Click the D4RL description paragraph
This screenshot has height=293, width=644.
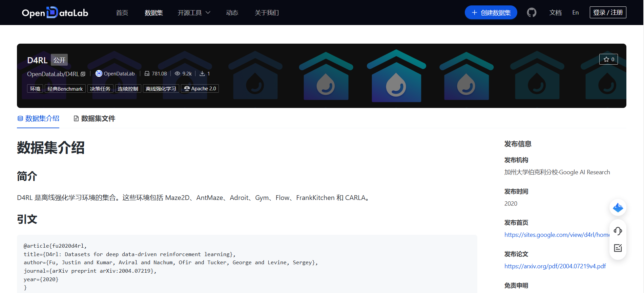click(x=194, y=198)
